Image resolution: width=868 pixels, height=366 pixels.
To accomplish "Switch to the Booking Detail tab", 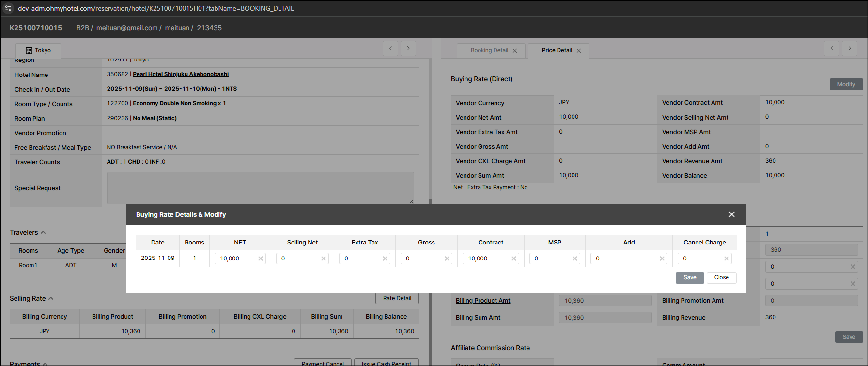I will point(489,50).
